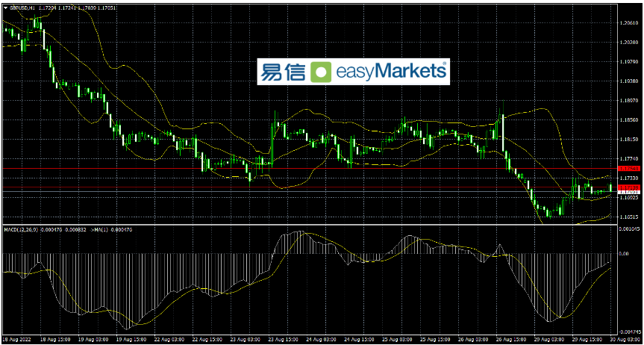
Task: Click the -0.004745 MACD scale label
Action: (629, 331)
